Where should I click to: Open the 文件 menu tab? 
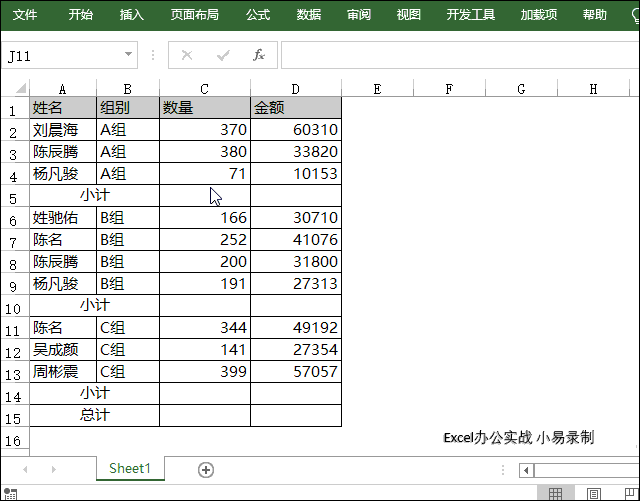coord(24,15)
